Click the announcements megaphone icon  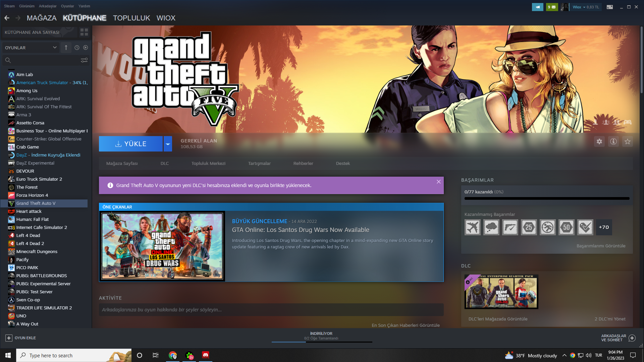point(537,7)
